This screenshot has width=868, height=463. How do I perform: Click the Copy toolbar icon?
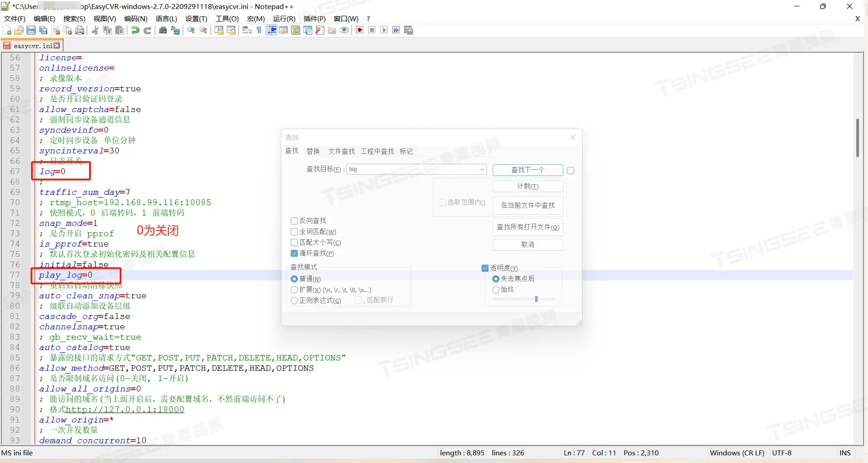point(108,30)
